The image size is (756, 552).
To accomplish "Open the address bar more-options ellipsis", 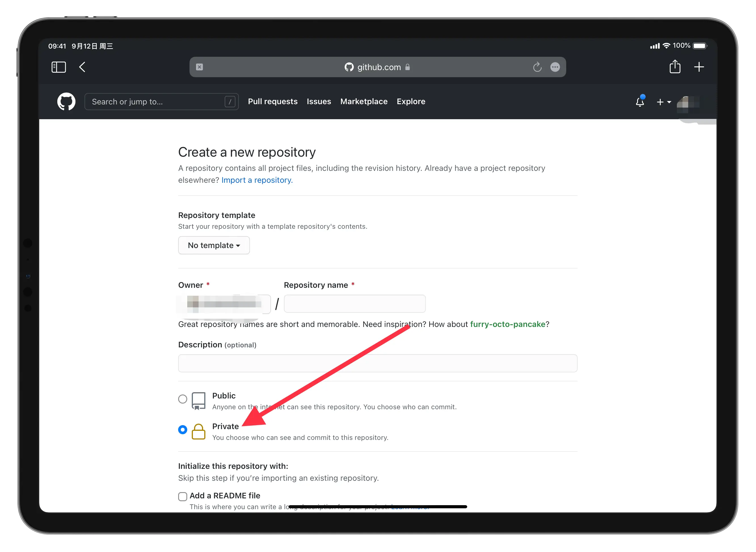I will point(555,67).
